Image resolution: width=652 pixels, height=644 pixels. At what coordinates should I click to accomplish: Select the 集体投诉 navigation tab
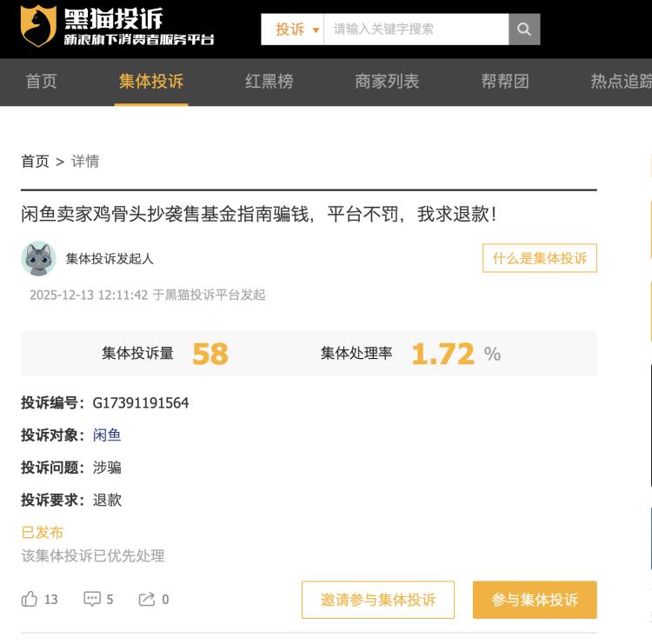pos(151,81)
